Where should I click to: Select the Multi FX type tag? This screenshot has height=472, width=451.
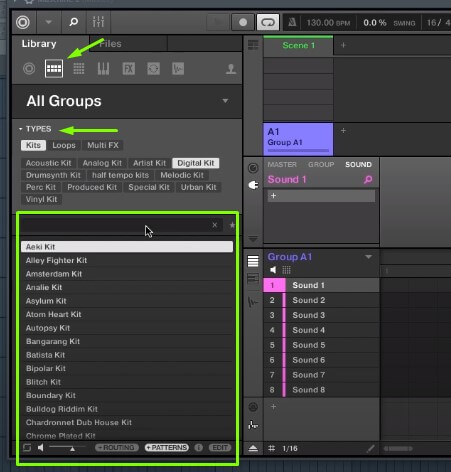point(103,145)
